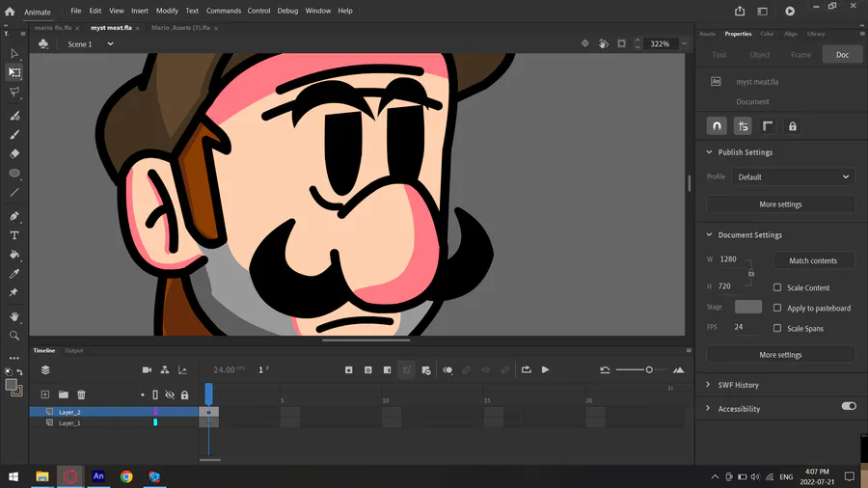Image resolution: width=868 pixels, height=488 pixels.
Task: Switch to the mario fix.fla tab
Action: coord(53,28)
